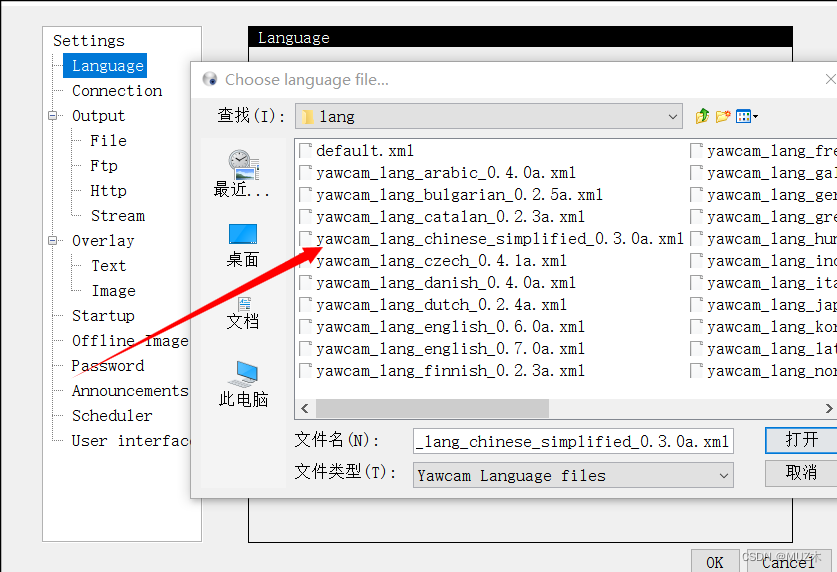837x572 pixels.
Task: Open the 文档 documents shortcut
Action: click(x=243, y=314)
